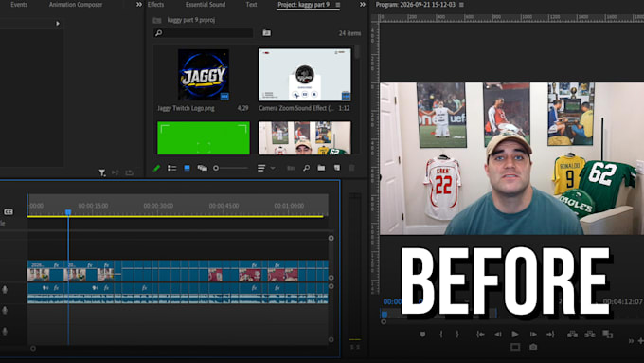Click the Find magnifier in project toolbar
The image size is (644, 363).
(x=306, y=168)
